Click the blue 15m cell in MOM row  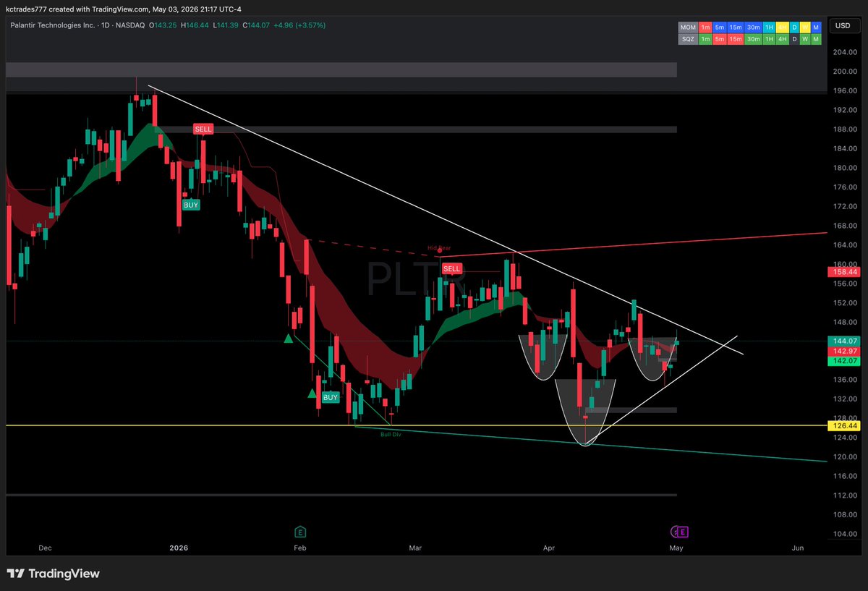[x=736, y=27]
